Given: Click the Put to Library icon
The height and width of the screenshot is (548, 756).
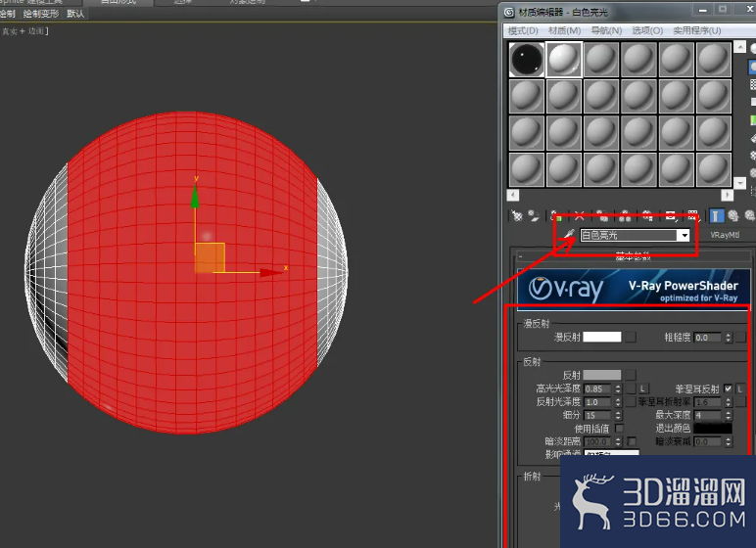Looking at the screenshot, I should tap(647, 215).
